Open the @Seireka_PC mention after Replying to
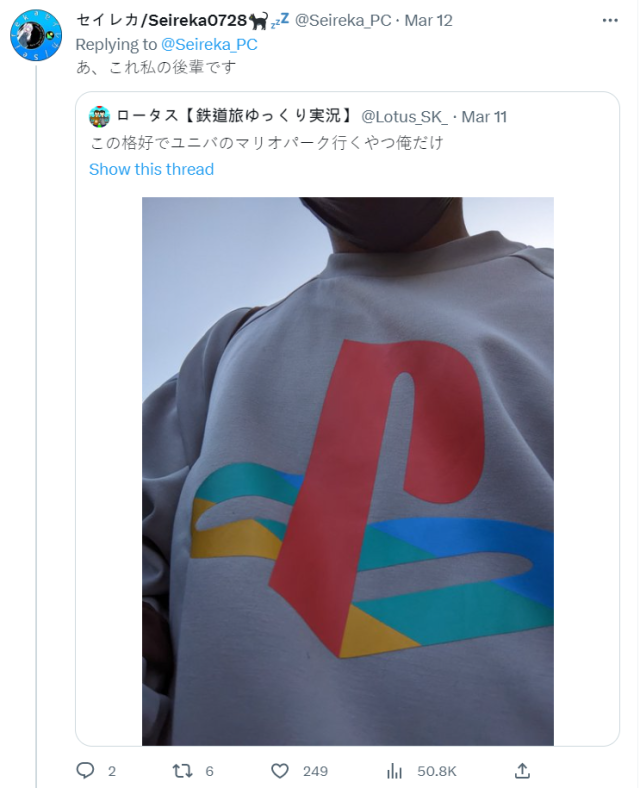The height and width of the screenshot is (788, 640). click(209, 44)
